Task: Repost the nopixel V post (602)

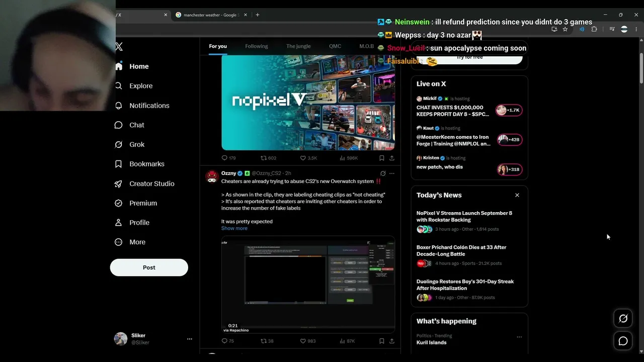Action: (268, 158)
